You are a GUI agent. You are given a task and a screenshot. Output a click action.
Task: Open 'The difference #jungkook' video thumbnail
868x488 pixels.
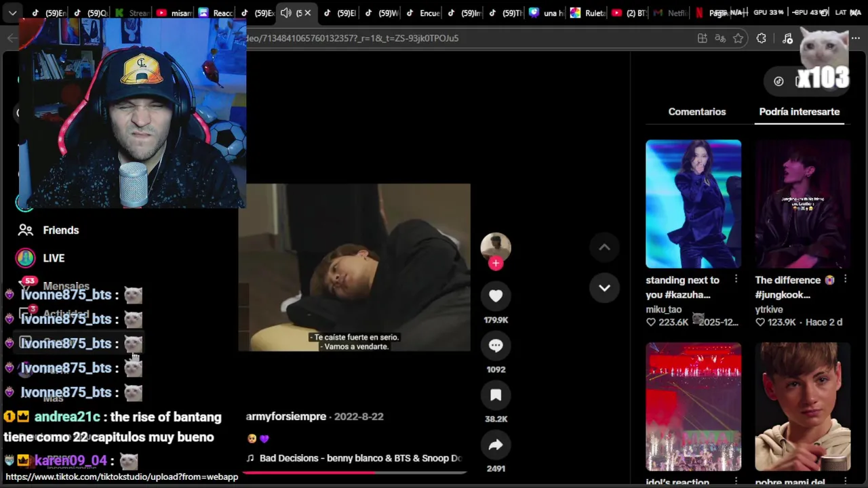(802, 204)
